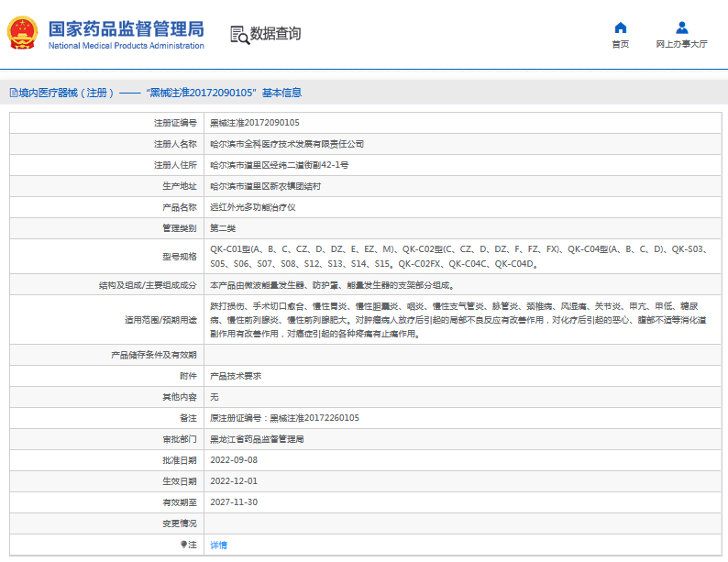The height and width of the screenshot is (562, 728).
Task: Select expiry date 2027-11-30
Action: [x=234, y=502]
